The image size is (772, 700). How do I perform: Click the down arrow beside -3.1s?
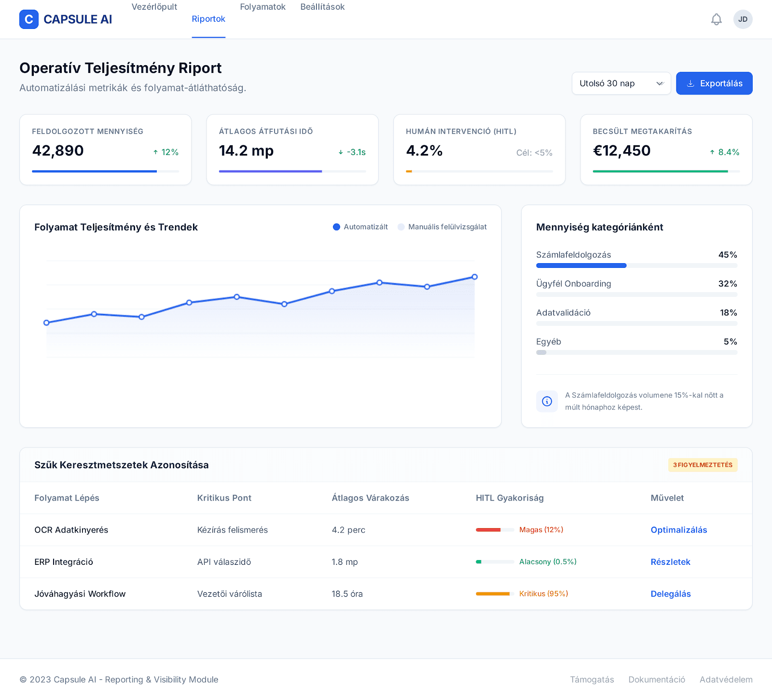pyautogui.click(x=341, y=152)
